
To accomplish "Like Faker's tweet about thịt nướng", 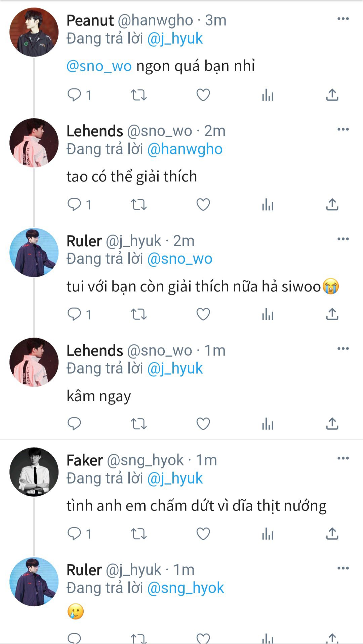I will [203, 534].
